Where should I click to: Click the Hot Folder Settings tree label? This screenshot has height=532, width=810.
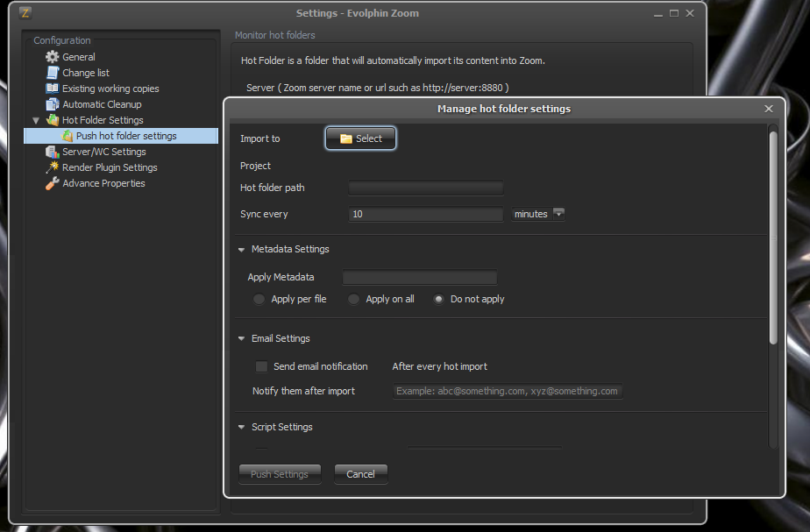(x=103, y=120)
